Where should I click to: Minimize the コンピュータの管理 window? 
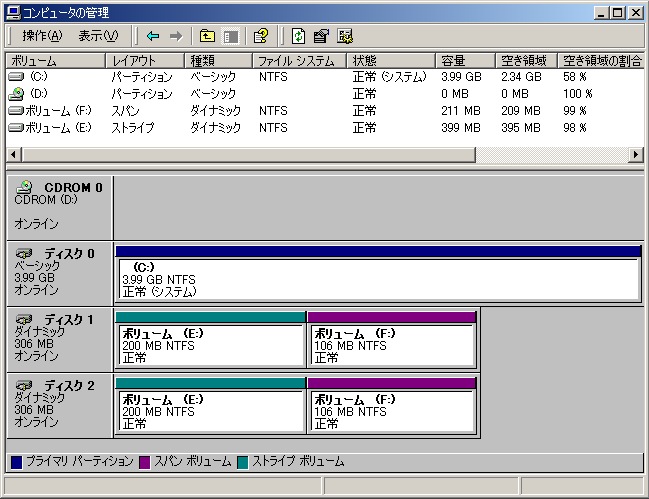(602, 13)
